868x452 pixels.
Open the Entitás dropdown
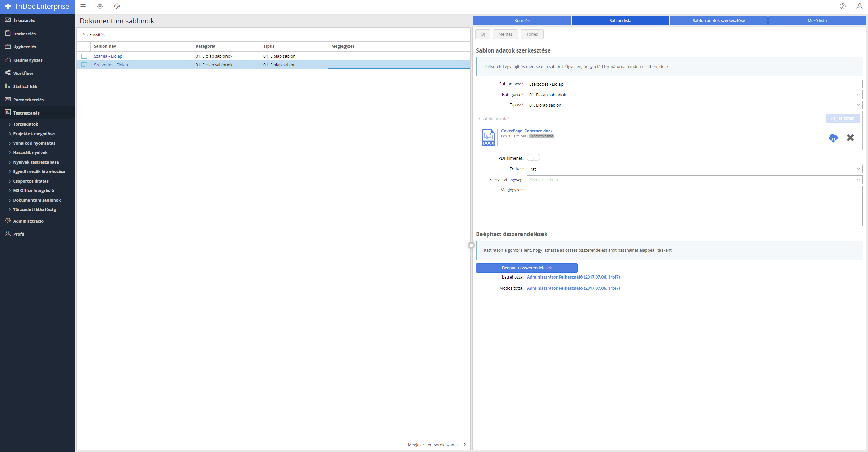coord(694,169)
